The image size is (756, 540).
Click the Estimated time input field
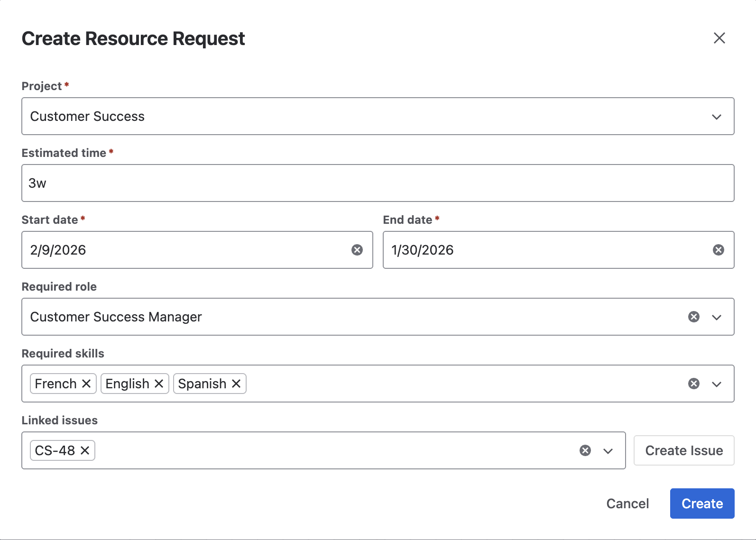(x=378, y=183)
